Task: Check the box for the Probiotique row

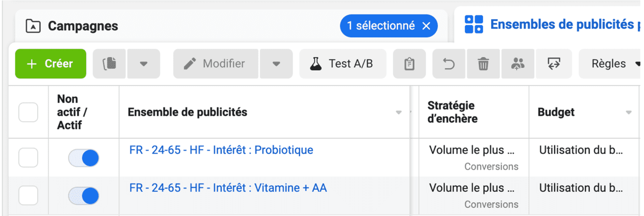Action: pyautogui.click(x=28, y=157)
